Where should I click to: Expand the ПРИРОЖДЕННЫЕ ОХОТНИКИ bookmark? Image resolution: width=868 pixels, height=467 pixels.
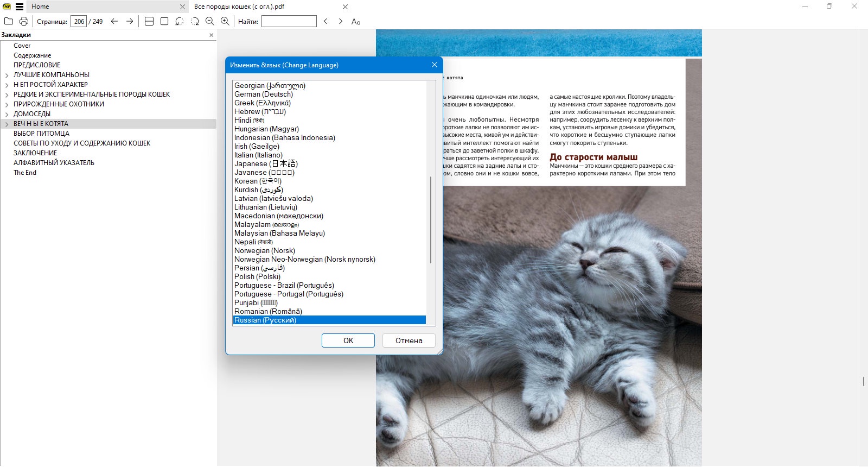click(7, 105)
